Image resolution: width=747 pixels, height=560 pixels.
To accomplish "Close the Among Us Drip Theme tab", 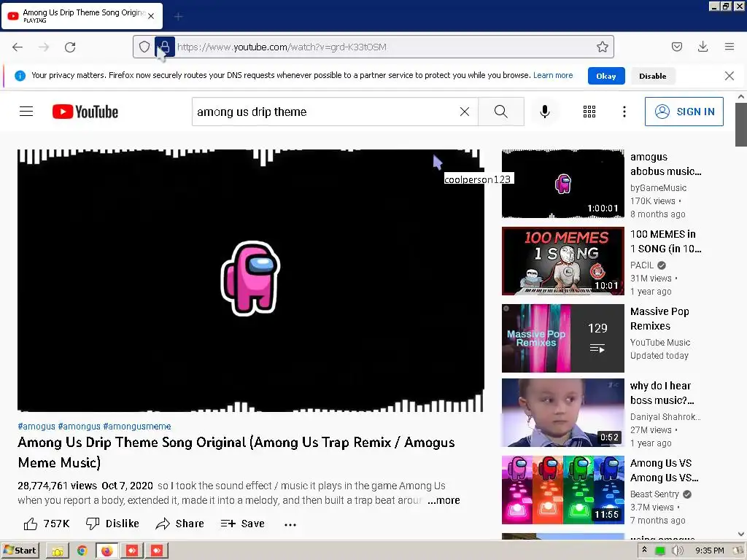I will 151,16.
